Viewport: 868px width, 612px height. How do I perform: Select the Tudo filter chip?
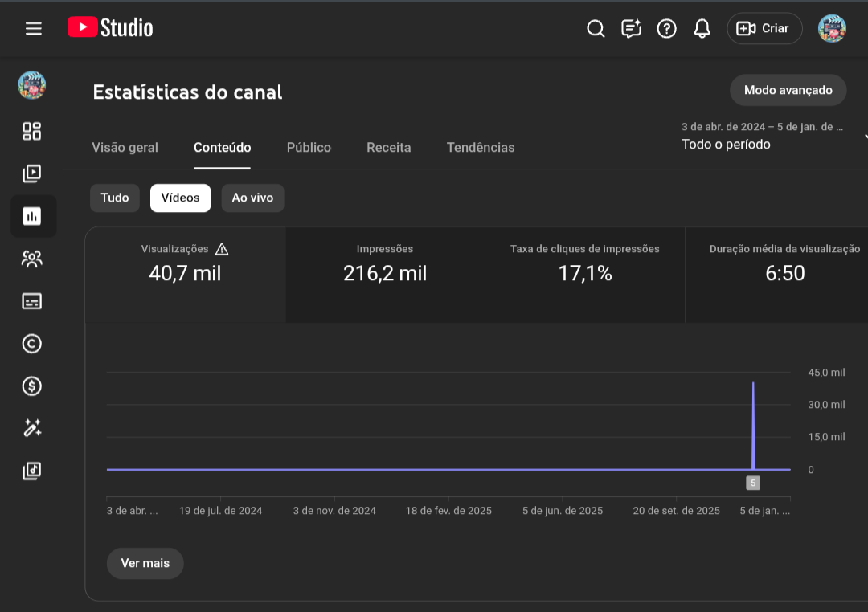tap(115, 198)
